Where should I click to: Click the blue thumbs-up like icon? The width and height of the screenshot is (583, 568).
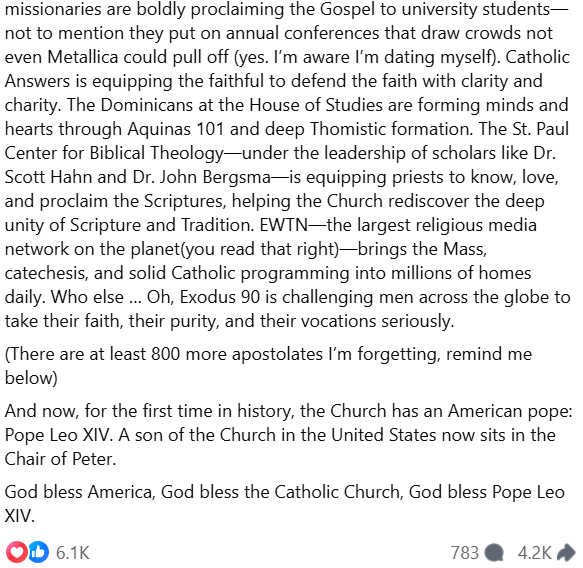(x=38, y=552)
